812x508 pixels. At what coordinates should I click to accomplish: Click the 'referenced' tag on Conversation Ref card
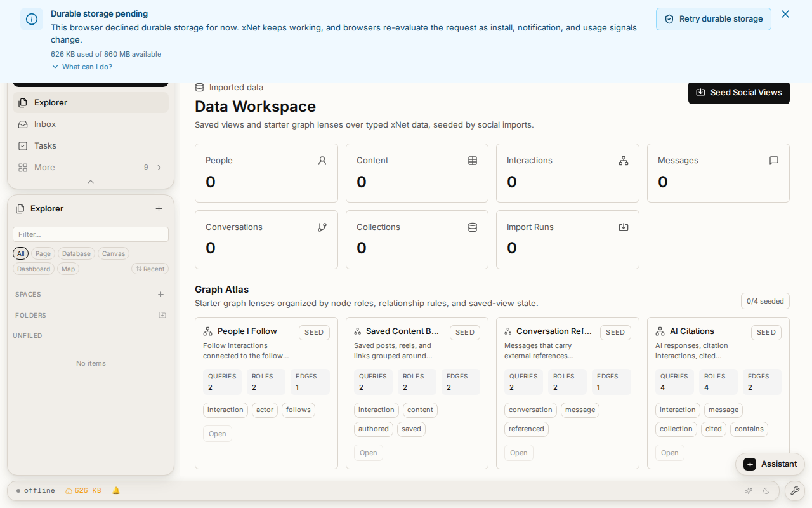point(527,429)
